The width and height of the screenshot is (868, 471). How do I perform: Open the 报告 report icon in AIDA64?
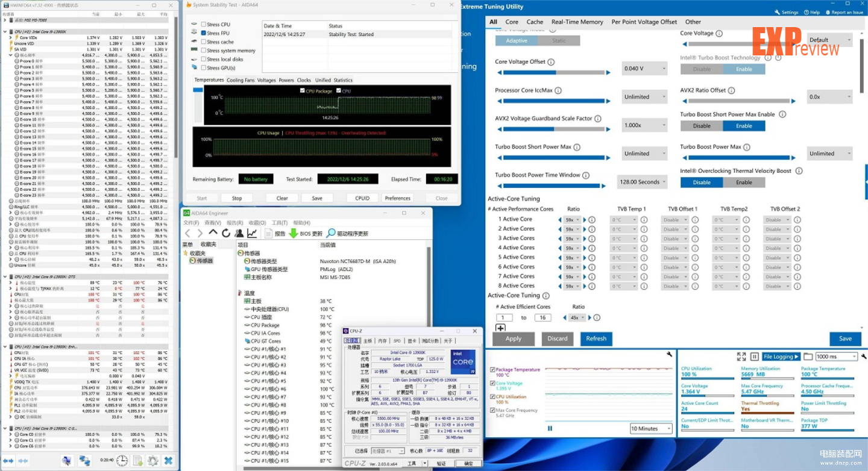[x=268, y=233]
